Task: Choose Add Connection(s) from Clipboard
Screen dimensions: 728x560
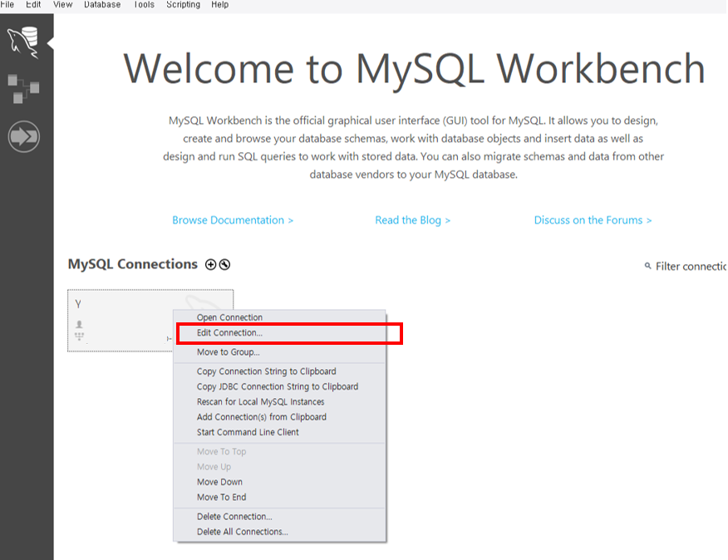Action: [x=279, y=417]
